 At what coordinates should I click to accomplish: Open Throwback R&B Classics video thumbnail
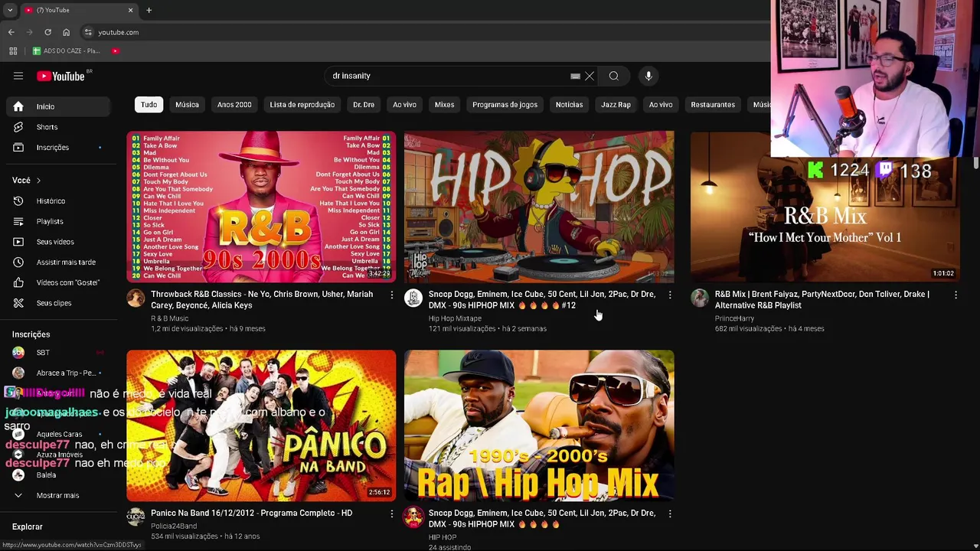pos(261,207)
